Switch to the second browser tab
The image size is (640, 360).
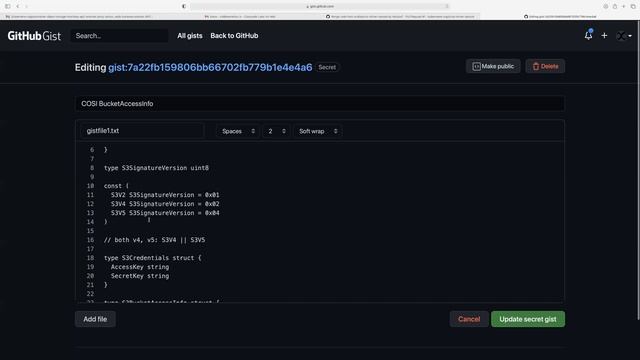240,16
